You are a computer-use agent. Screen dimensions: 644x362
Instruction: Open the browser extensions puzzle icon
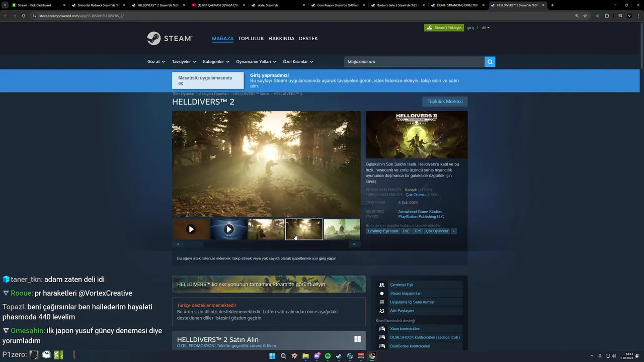607,16
